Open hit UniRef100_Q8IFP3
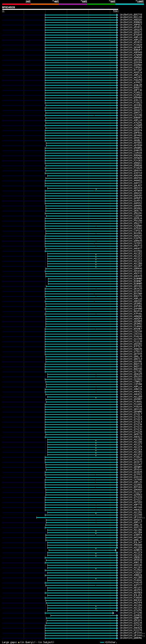The height and width of the screenshot is (644, 146). [131, 590]
